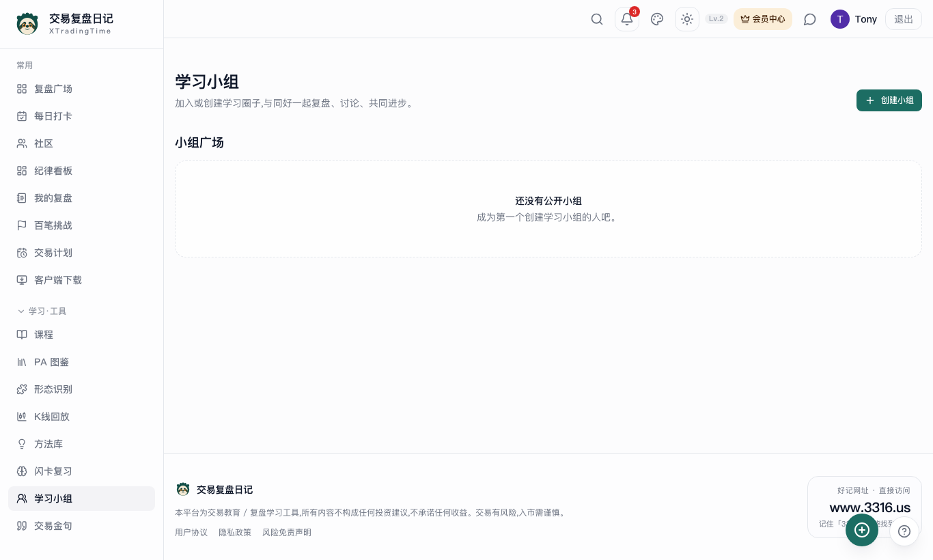Viewport: 933px width, 560px height.
Task: Open 风险免责声明 disclaimer link
Action: [287, 533]
